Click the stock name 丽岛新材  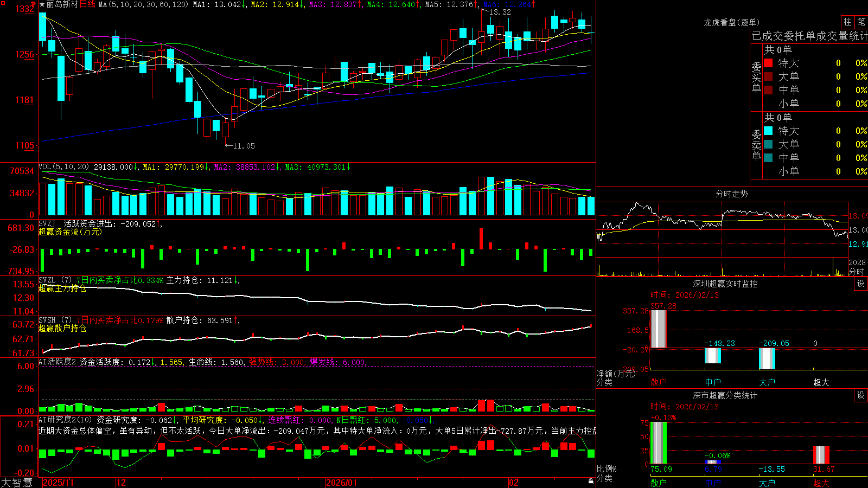tap(62, 4)
